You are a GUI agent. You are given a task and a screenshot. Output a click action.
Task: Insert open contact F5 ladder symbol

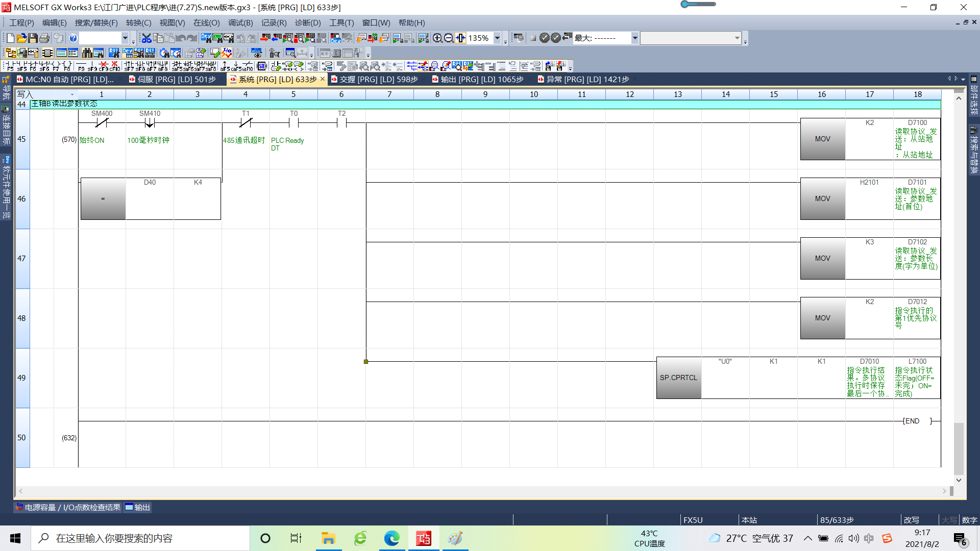click(x=10, y=66)
